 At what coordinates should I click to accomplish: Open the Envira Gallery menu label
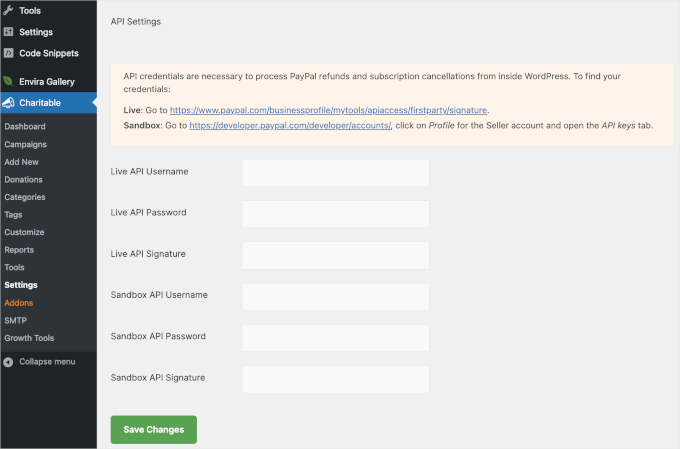pyautogui.click(x=47, y=82)
